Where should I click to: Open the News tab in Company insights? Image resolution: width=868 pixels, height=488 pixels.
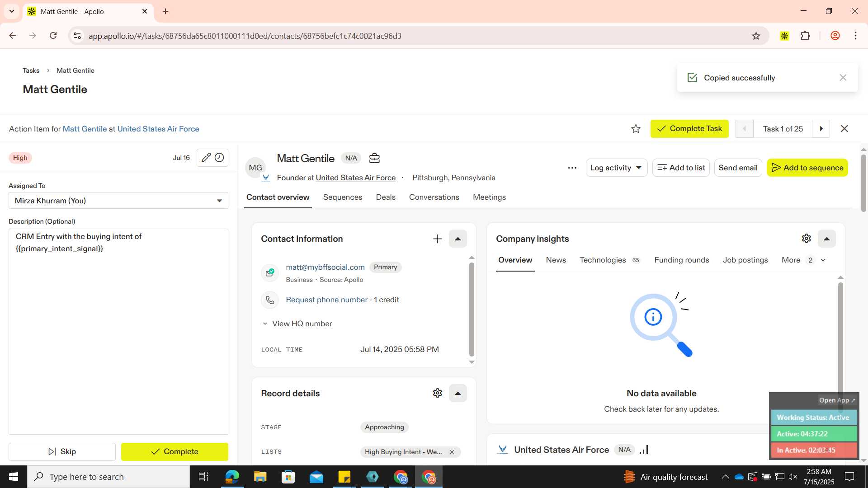tap(556, 260)
